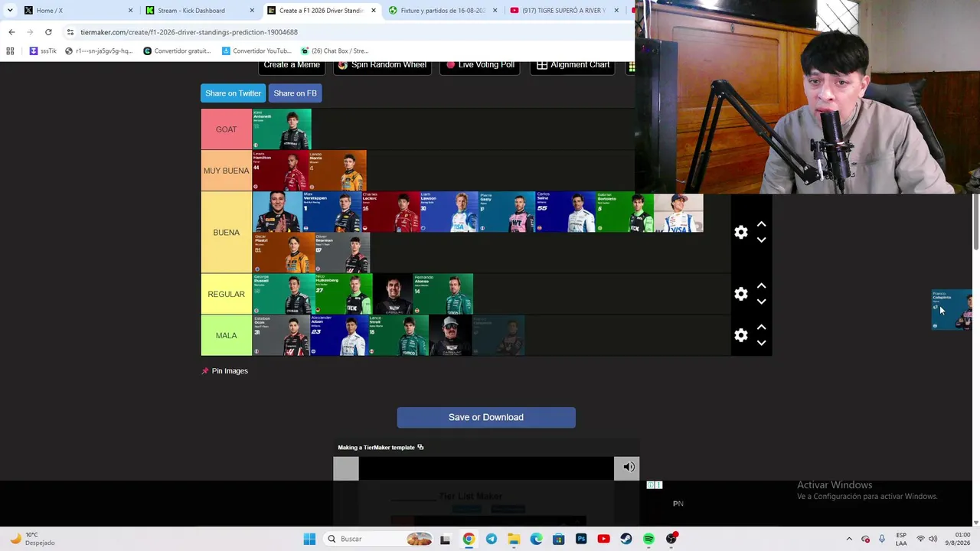Open the sssTik bookmark
The image size is (980, 551).
point(43,51)
